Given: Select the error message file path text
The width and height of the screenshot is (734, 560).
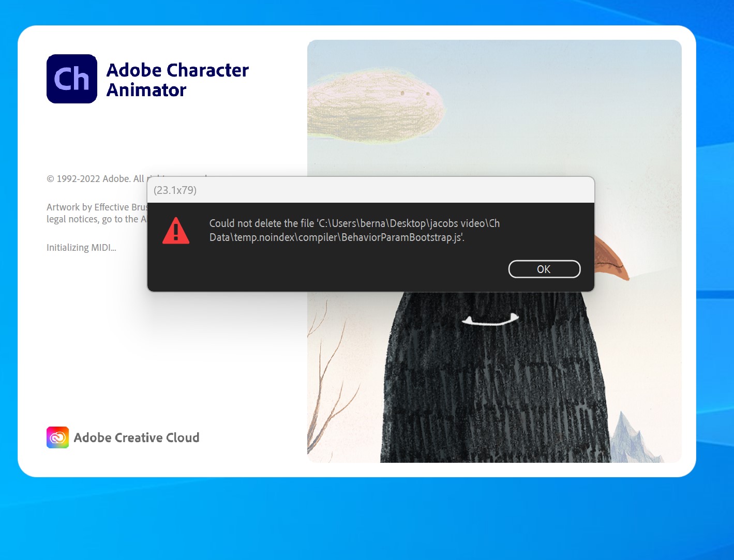Looking at the screenshot, I should click(x=354, y=231).
